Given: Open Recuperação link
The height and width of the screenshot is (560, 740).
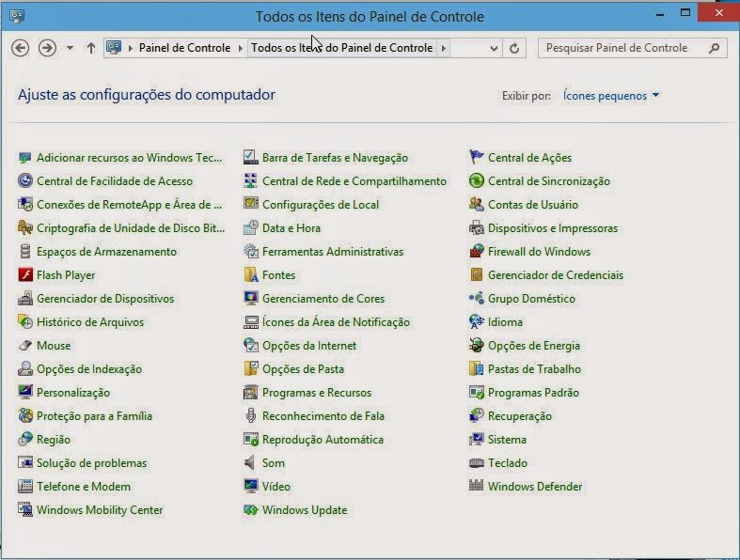Looking at the screenshot, I should [520, 416].
